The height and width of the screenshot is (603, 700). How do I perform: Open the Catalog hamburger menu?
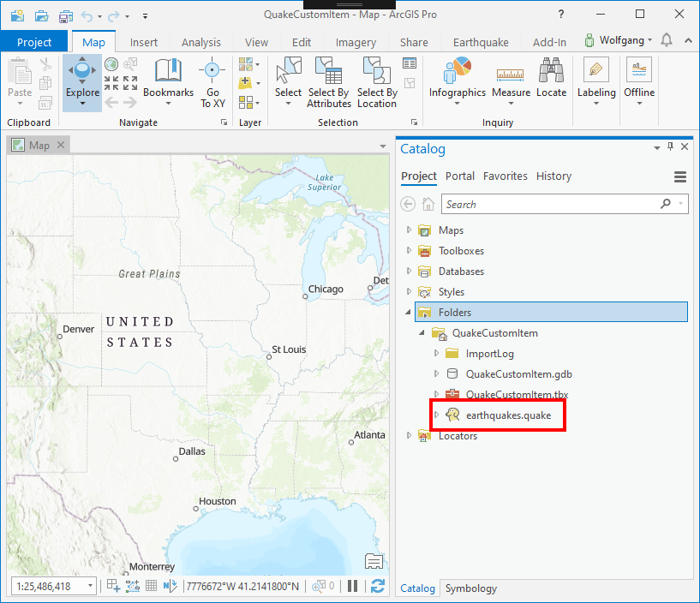coord(680,176)
